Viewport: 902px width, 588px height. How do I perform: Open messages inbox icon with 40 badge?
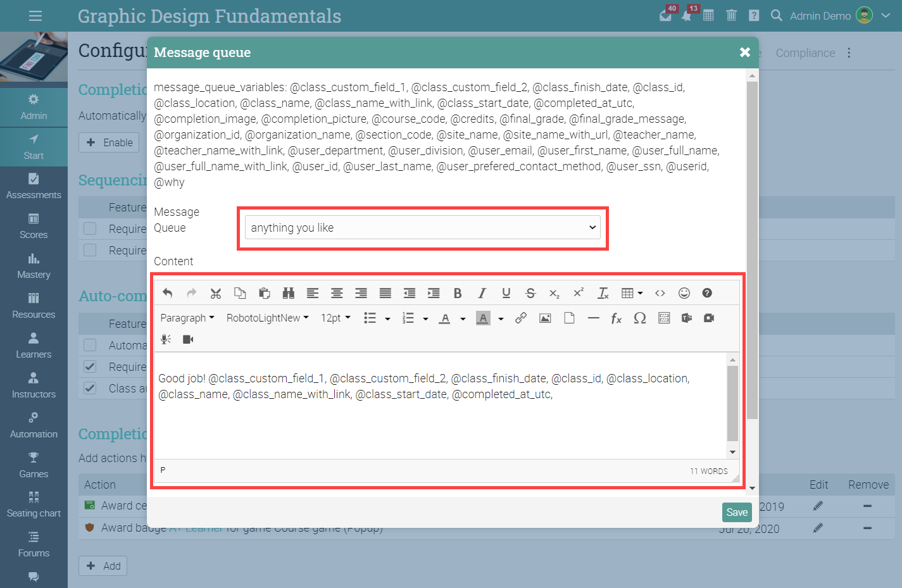[x=665, y=15]
